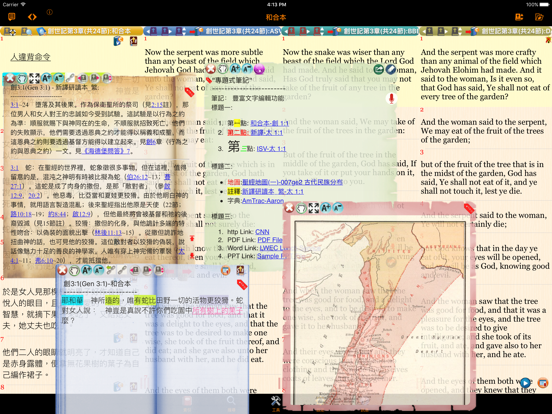Open the 聖經地圖 古代民族分布 link
Image resolution: width=552 pixels, height=414 pixels.
coord(292,182)
